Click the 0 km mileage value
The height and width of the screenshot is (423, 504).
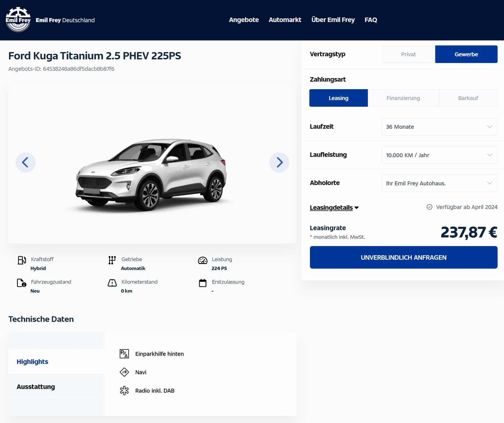click(x=127, y=291)
